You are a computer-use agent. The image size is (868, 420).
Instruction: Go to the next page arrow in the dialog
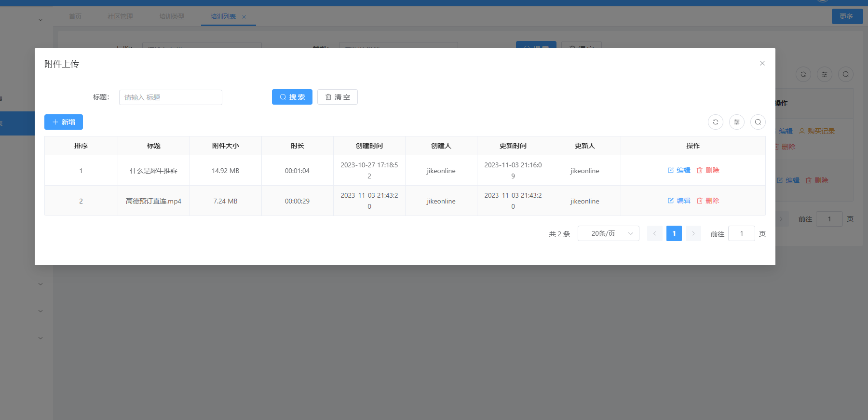pyautogui.click(x=693, y=233)
